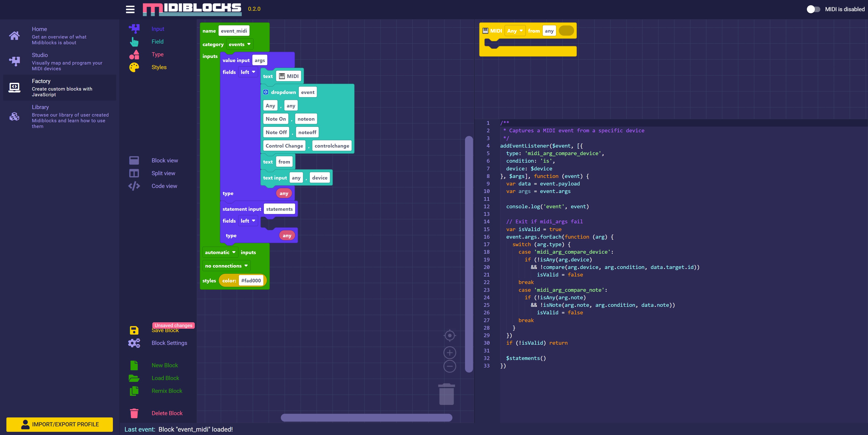This screenshot has height=435, width=868.
Task: Open the hamburger menu icon
Action: [x=130, y=9]
